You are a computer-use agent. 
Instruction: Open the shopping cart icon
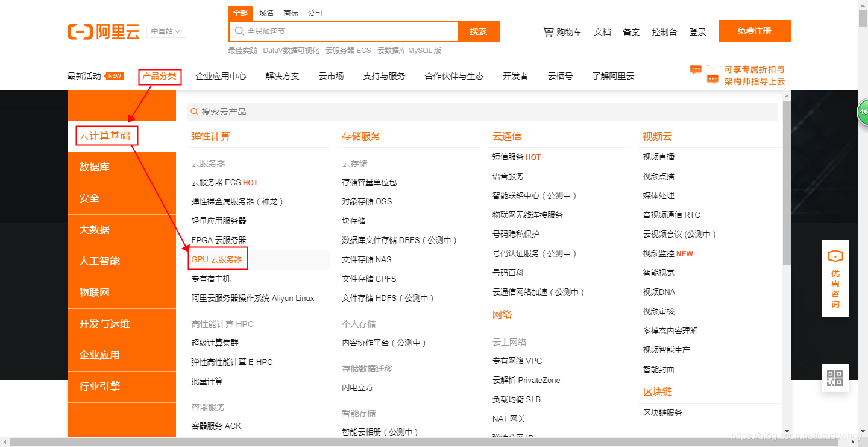click(548, 31)
